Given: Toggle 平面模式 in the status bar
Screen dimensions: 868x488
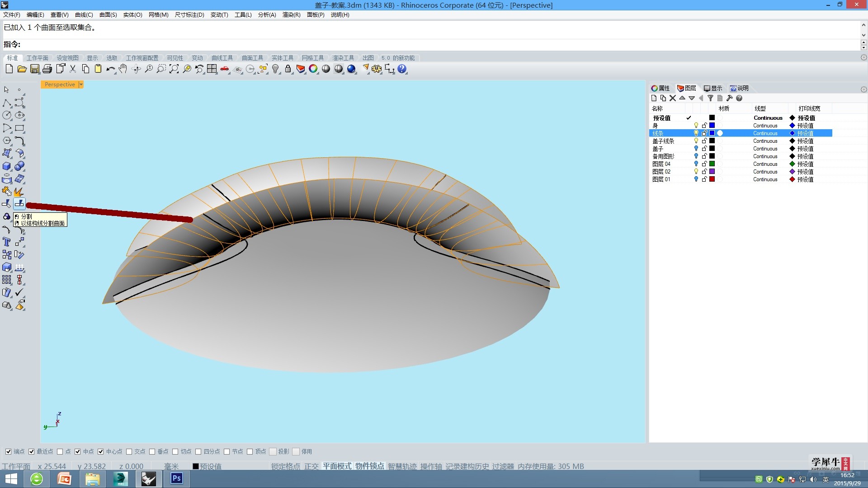Looking at the screenshot, I should [x=337, y=466].
